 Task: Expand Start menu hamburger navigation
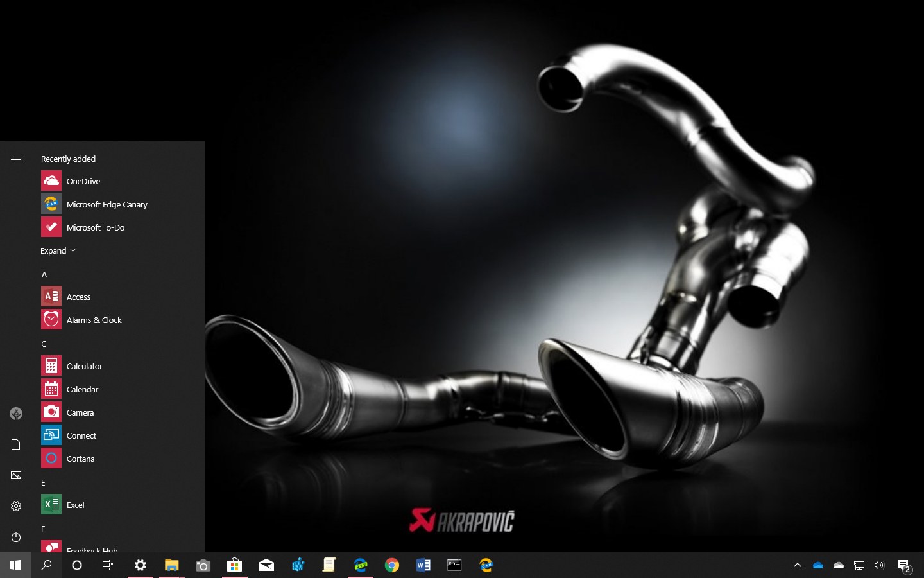pyautogui.click(x=16, y=159)
